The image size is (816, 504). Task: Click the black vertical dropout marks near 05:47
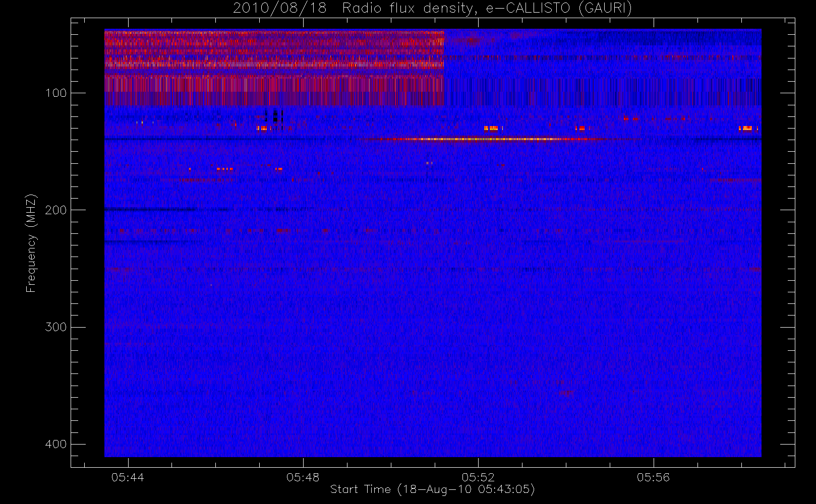click(274, 116)
